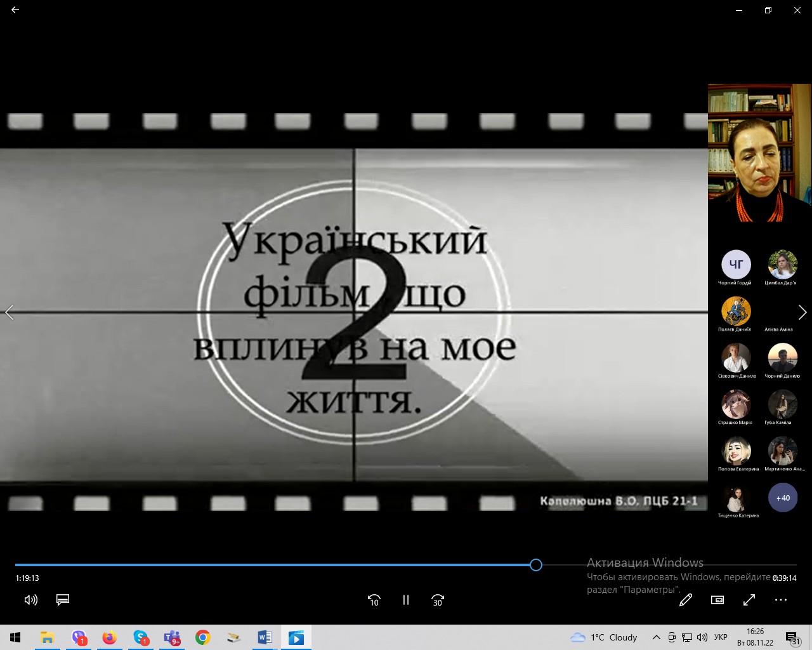Viewport: 812px width, 650px height.
Task: Open the more options ellipsis menu
Action: [781, 600]
